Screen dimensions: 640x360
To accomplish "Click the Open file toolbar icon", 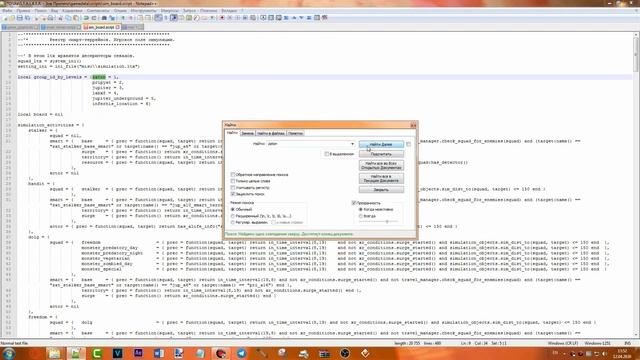I will pos(12,18).
